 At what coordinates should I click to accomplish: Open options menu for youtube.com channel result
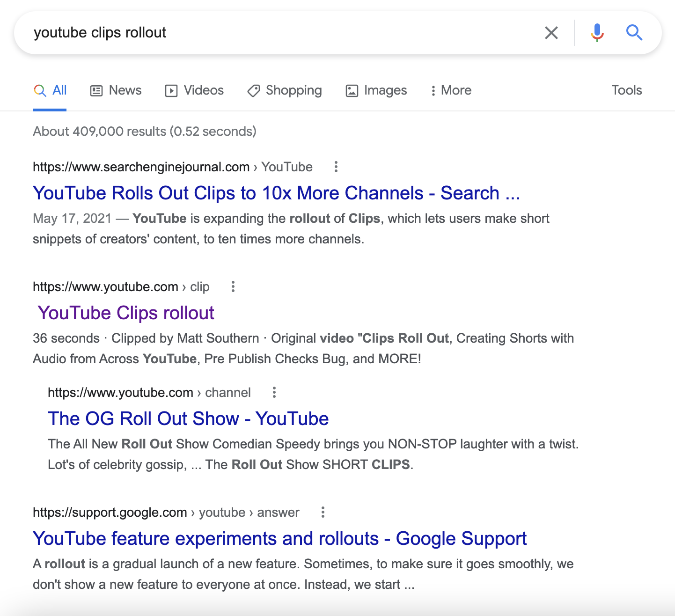274,392
